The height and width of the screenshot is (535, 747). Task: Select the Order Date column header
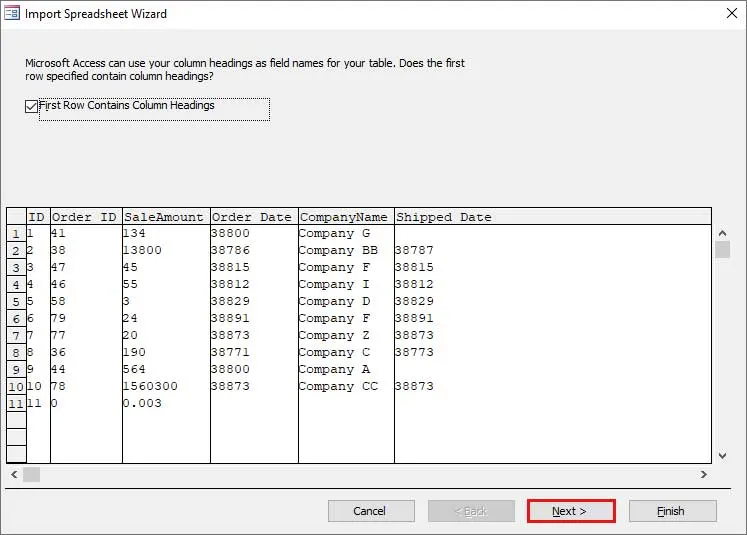click(x=253, y=217)
